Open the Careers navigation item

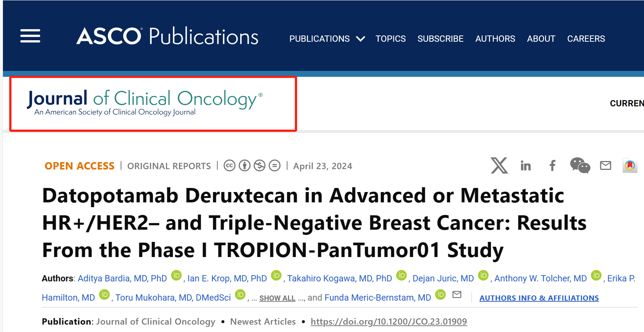pos(586,39)
